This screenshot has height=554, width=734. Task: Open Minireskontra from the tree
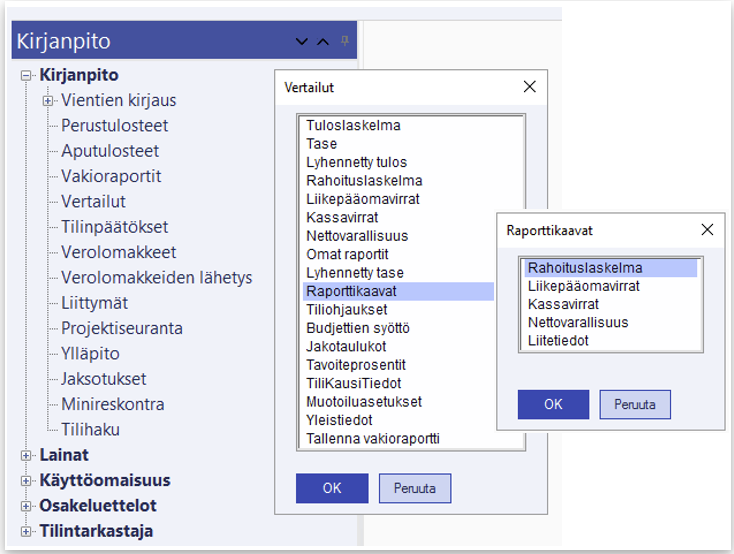pyautogui.click(x=112, y=404)
